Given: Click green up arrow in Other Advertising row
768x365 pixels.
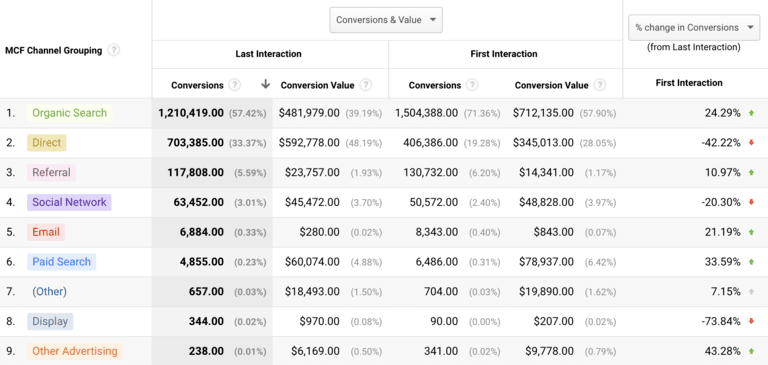Looking at the screenshot, I should click(x=751, y=351).
